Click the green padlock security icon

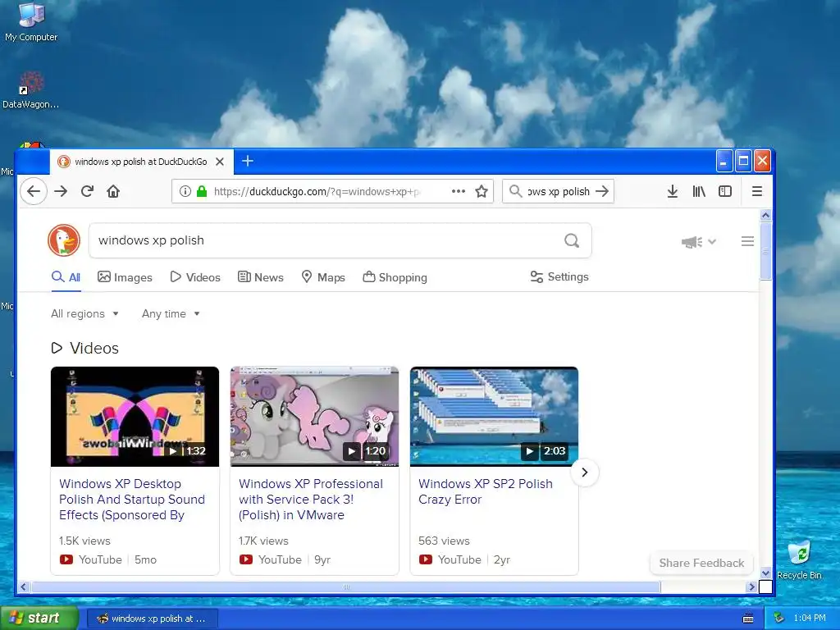(202, 191)
